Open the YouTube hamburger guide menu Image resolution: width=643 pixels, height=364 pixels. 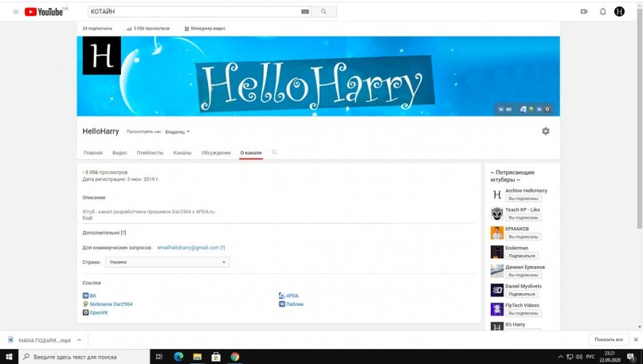(x=16, y=12)
